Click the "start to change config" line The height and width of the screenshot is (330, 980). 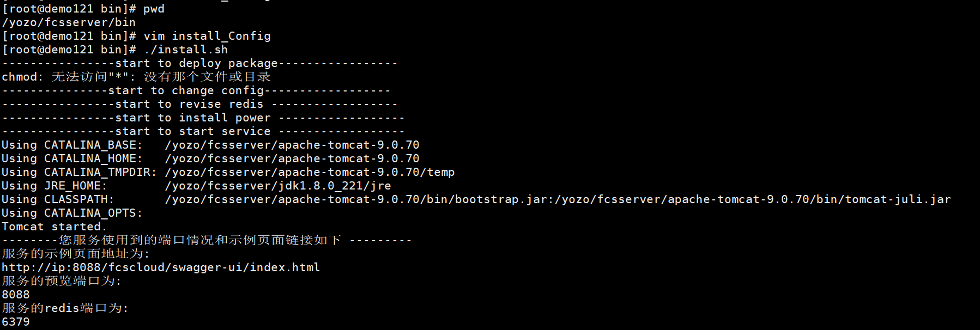[x=196, y=90]
